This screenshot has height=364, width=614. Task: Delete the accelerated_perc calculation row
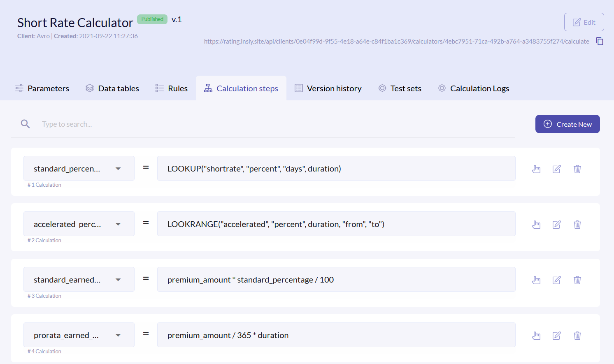[577, 225]
